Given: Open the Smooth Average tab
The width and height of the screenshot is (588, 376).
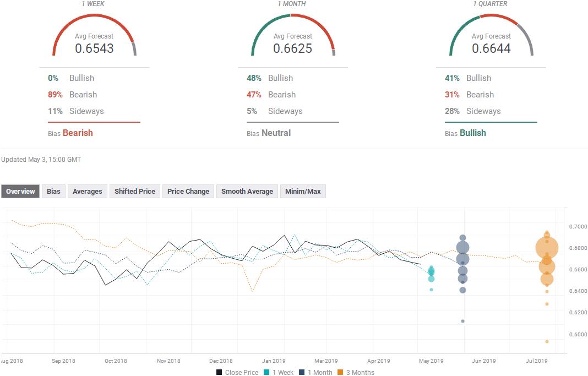Looking at the screenshot, I should (247, 192).
